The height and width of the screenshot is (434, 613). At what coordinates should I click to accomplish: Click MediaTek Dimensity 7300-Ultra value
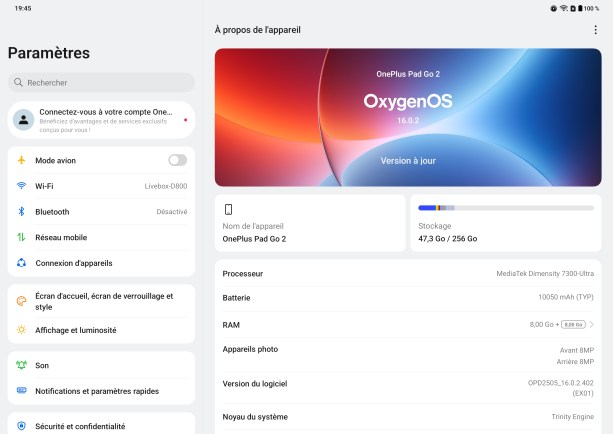[x=545, y=274]
